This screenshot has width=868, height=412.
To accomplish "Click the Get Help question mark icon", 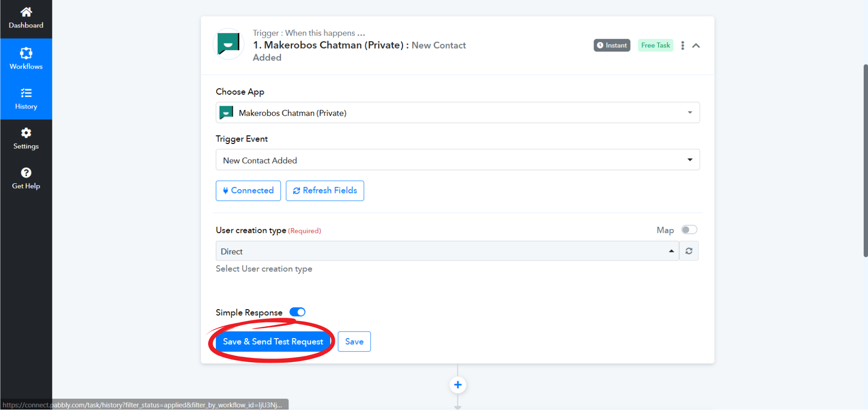I will (x=26, y=173).
